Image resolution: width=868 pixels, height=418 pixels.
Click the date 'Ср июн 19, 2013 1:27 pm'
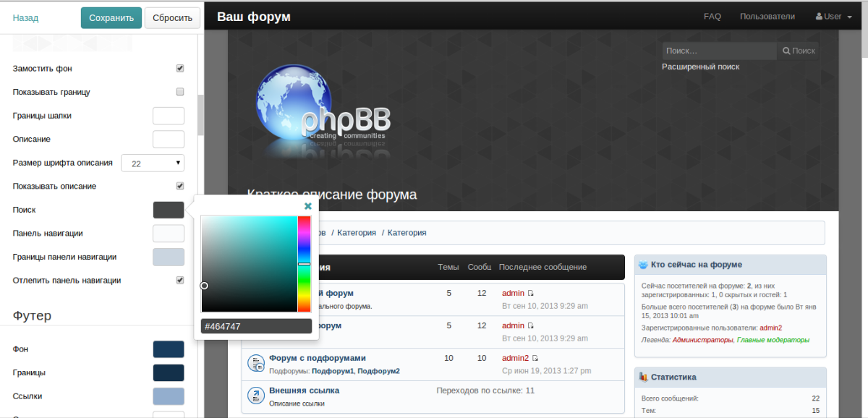(x=547, y=371)
